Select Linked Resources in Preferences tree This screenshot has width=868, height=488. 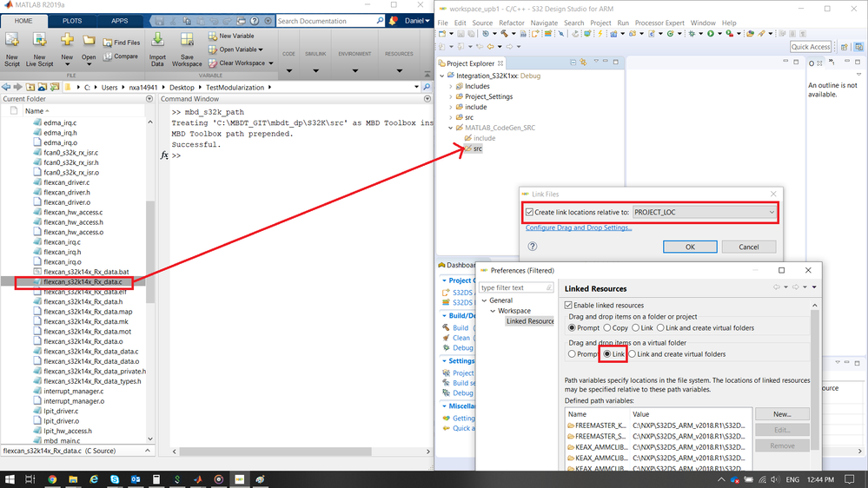[x=530, y=321]
